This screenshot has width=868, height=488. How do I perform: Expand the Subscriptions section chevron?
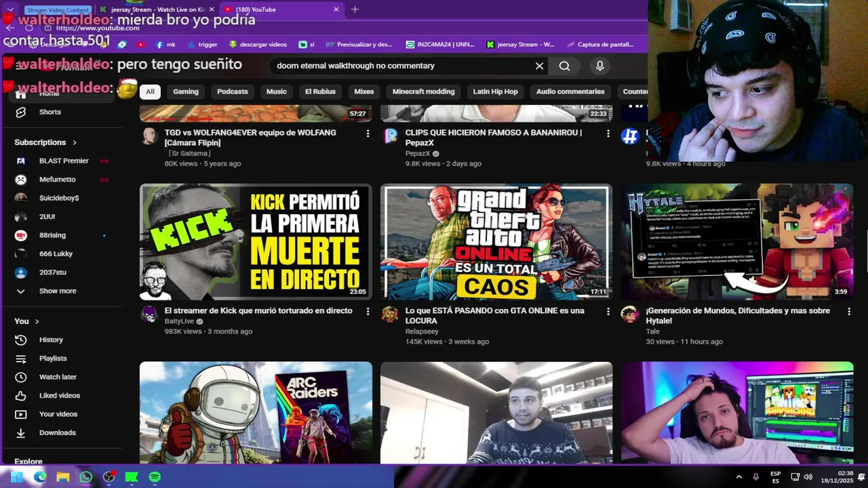pos(75,142)
